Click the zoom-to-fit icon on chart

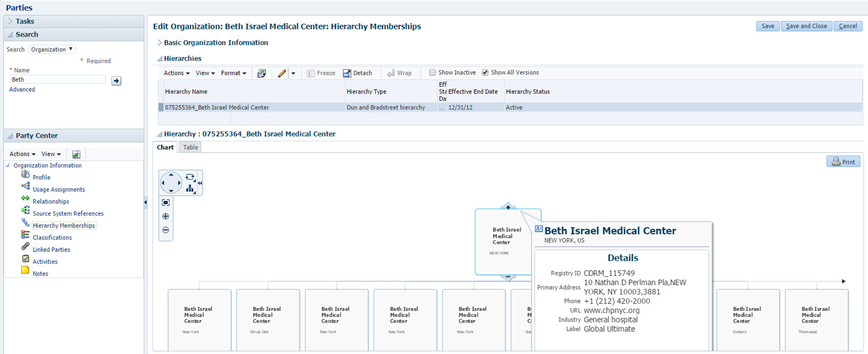click(166, 202)
